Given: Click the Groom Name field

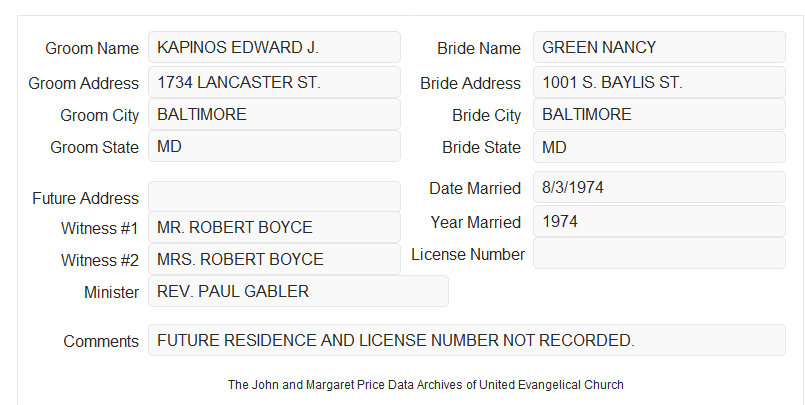Looking at the screenshot, I should pos(274,47).
